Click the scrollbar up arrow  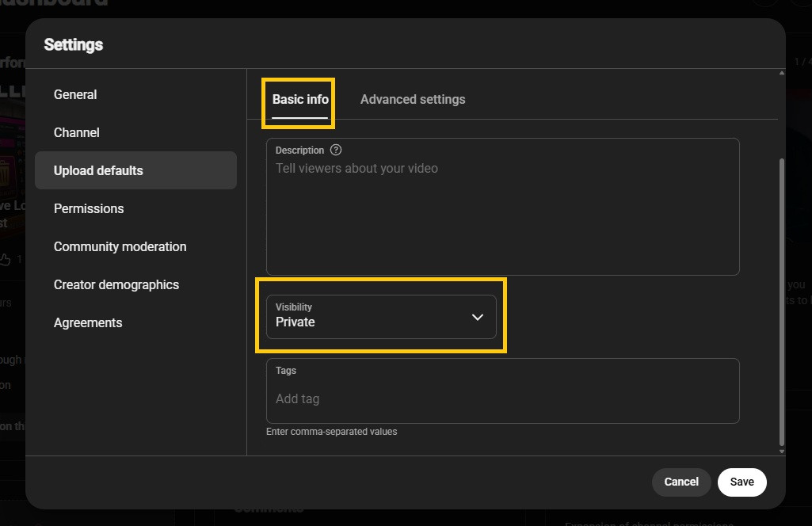pos(781,73)
